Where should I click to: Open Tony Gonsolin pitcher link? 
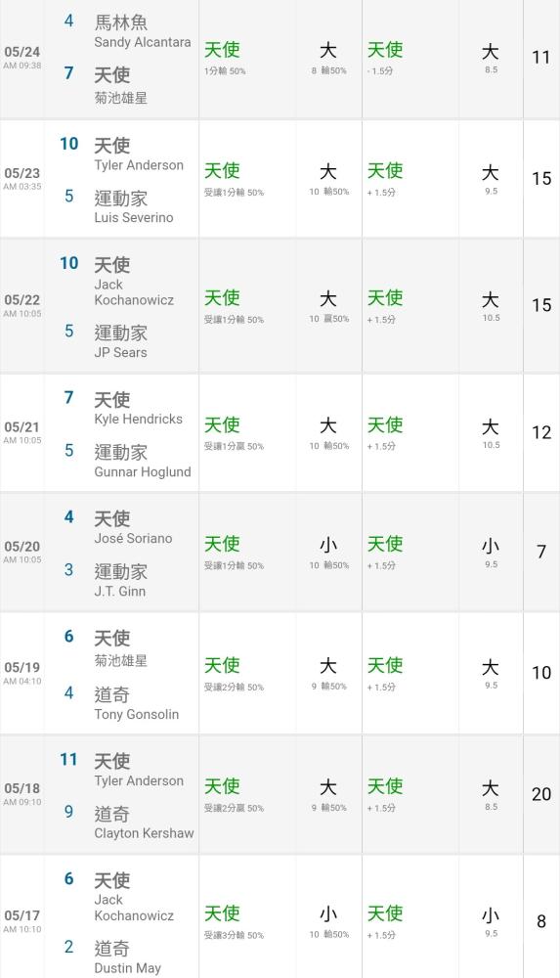[x=136, y=714]
